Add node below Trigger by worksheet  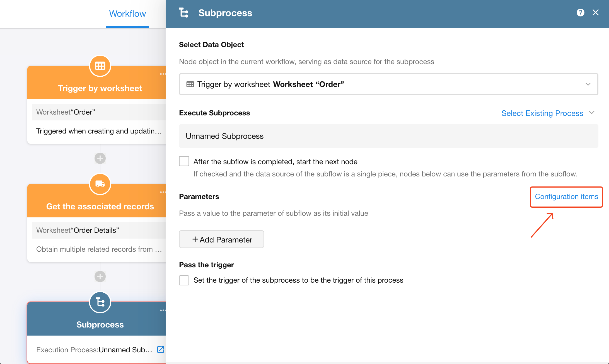click(x=100, y=158)
